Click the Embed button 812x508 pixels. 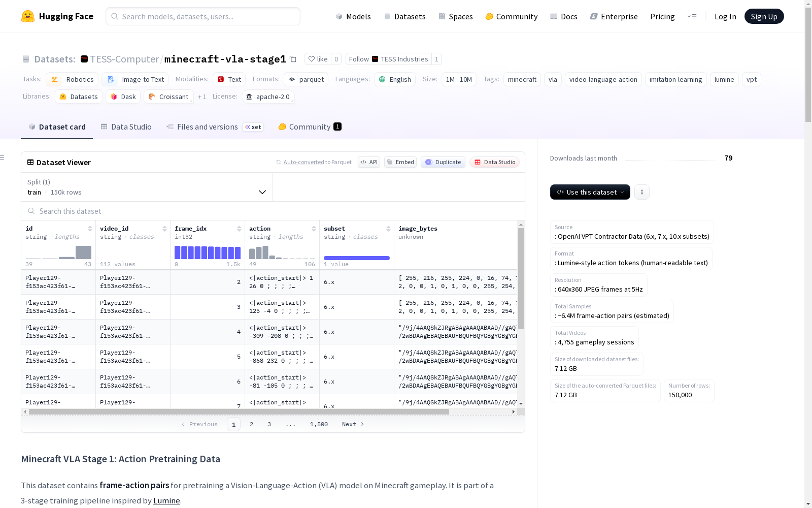[400, 162]
